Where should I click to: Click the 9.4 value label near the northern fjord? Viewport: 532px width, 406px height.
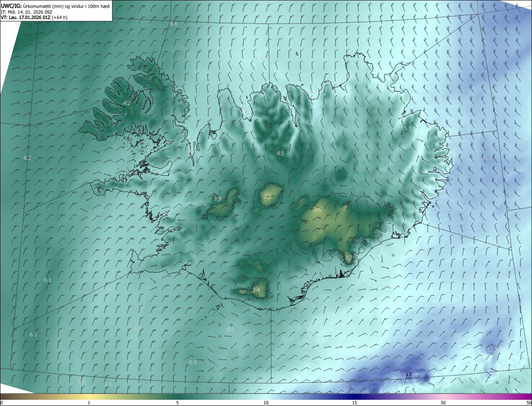click(244, 112)
